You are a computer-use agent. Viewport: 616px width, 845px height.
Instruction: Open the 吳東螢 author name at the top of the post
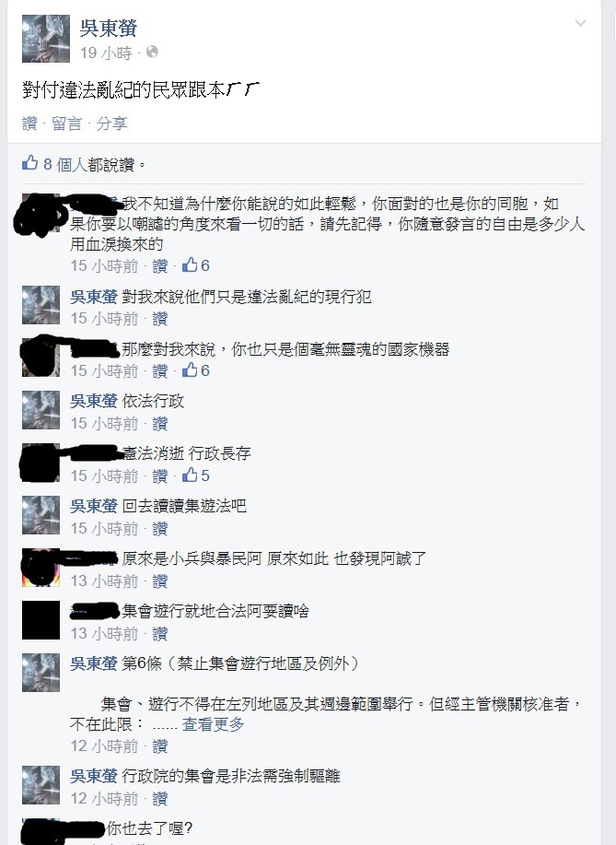(x=109, y=28)
